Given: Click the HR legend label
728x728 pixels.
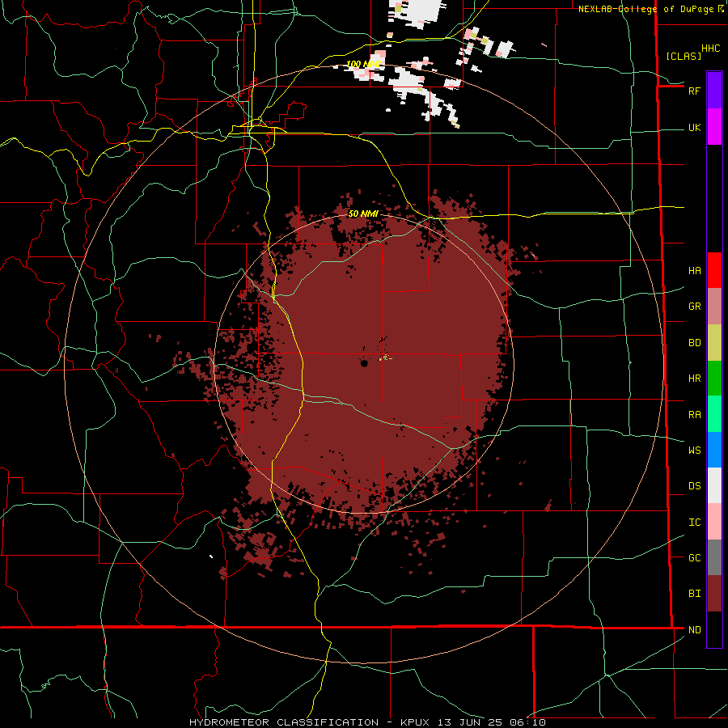Looking at the screenshot, I should (x=694, y=379).
